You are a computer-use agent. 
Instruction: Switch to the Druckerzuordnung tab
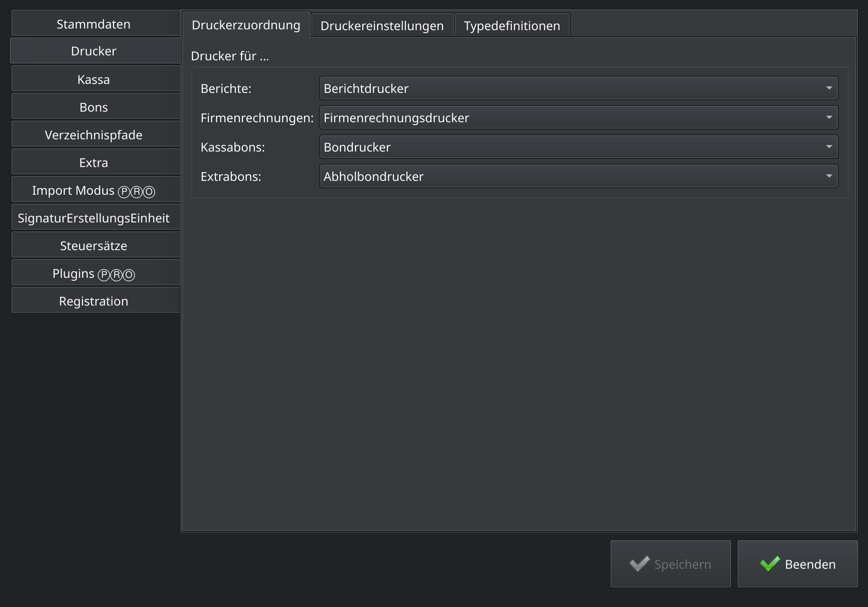click(x=246, y=25)
